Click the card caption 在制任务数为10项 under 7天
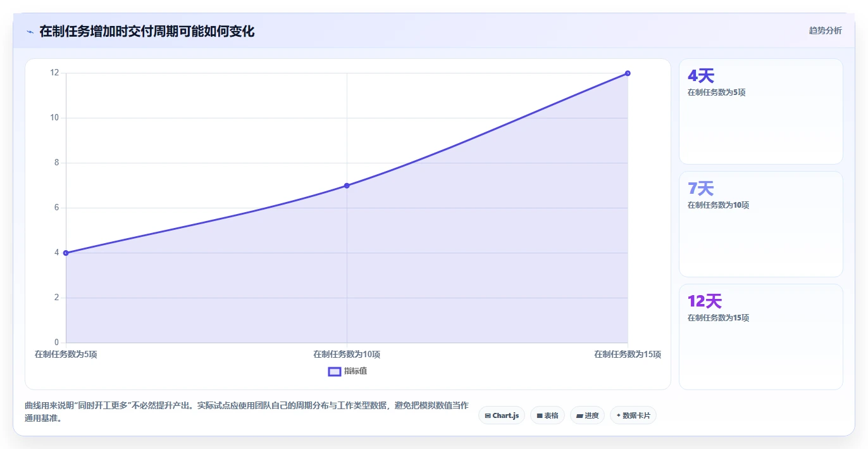The width and height of the screenshot is (868, 449). click(x=718, y=205)
